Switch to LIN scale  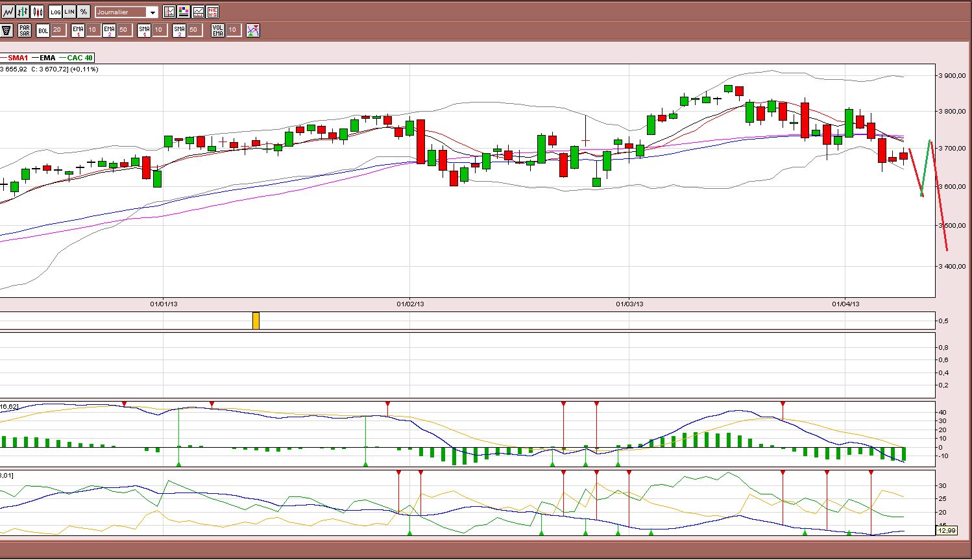click(69, 12)
